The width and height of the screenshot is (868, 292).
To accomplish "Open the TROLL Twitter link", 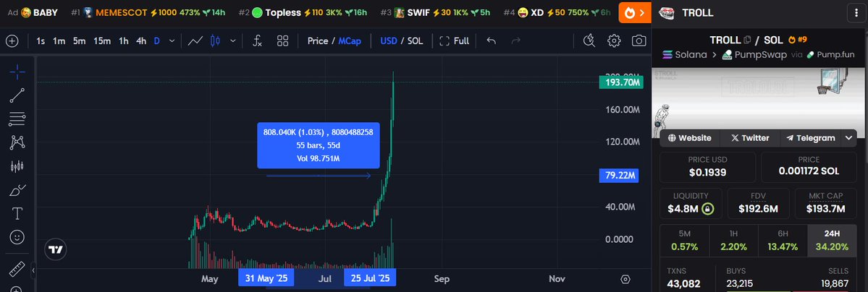I will coord(749,138).
